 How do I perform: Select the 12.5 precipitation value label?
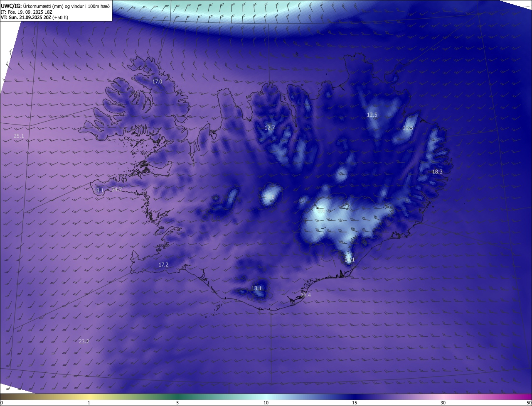372,115
